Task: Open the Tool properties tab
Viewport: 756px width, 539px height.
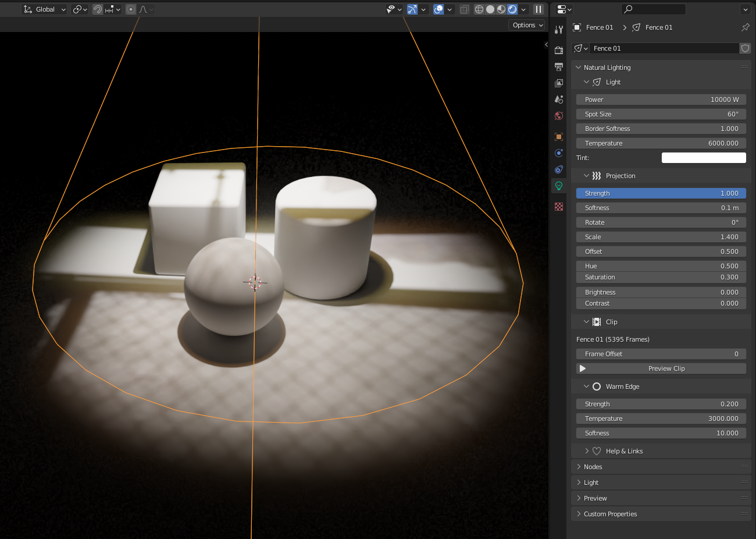Action: click(559, 30)
